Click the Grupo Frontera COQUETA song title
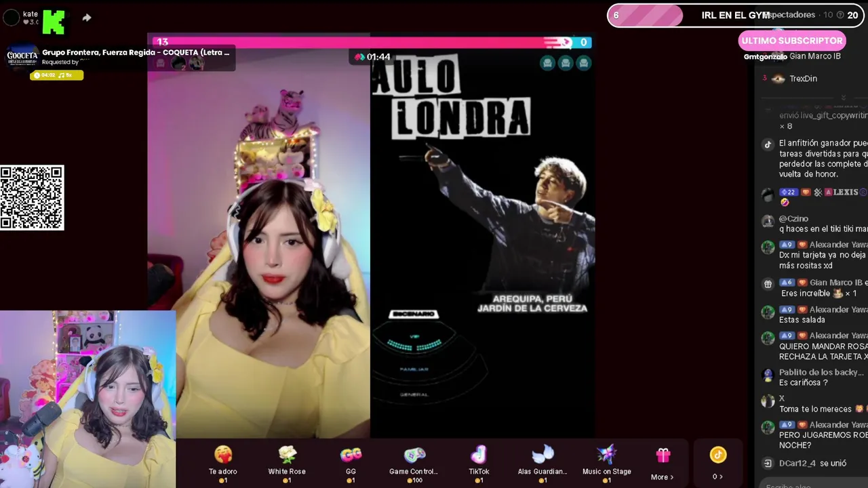This screenshot has height=488, width=868. (x=136, y=52)
